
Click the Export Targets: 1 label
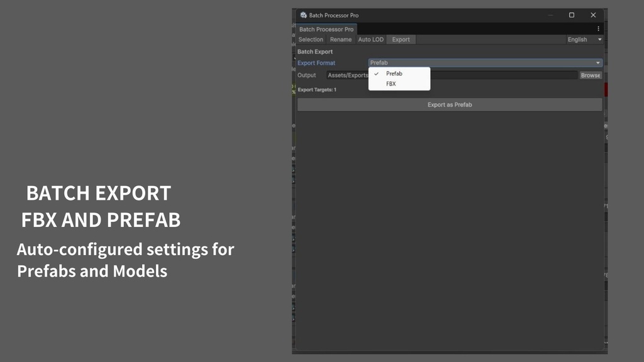[x=316, y=89]
